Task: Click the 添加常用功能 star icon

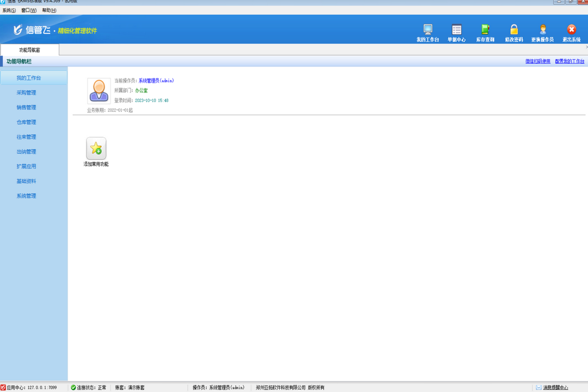Action: [96, 149]
